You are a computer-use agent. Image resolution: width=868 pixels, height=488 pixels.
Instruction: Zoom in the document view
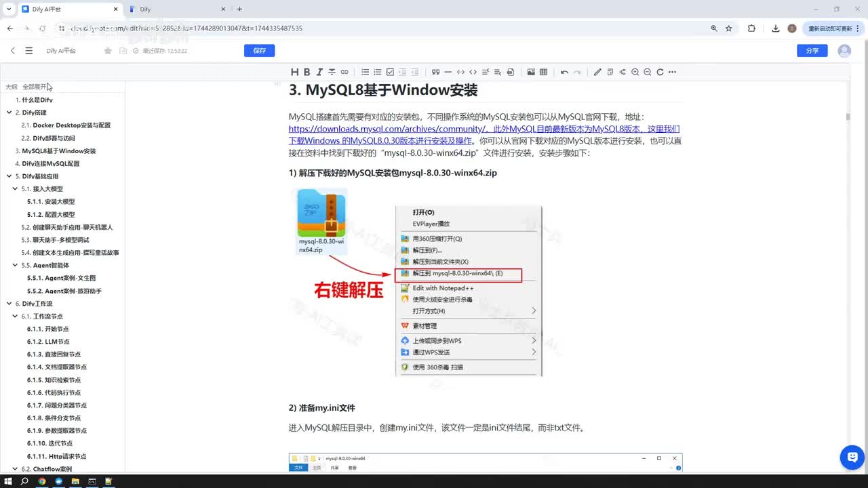coord(635,72)
